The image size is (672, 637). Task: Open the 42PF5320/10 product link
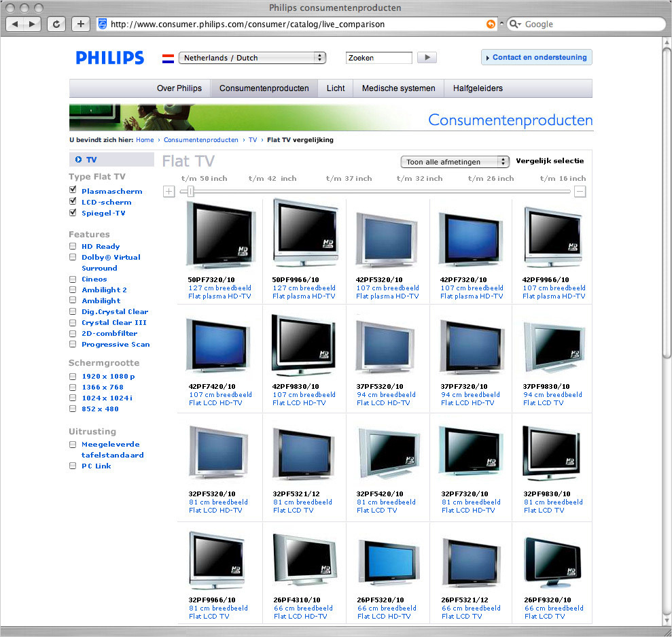click(379, 279)
